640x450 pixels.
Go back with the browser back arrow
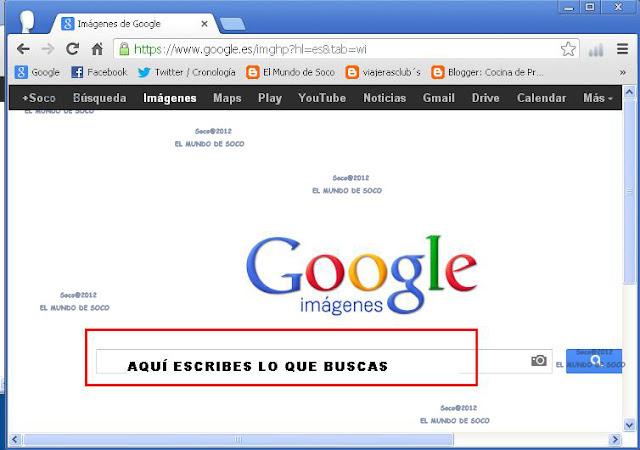[x=23, y=49]
